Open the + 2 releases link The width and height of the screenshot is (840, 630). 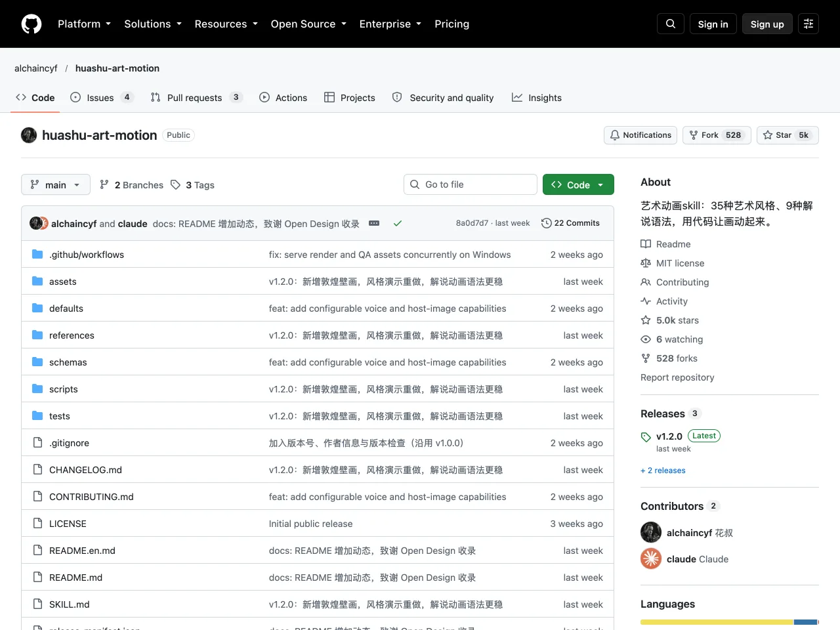pyautogui.click(x=663, y=471)
